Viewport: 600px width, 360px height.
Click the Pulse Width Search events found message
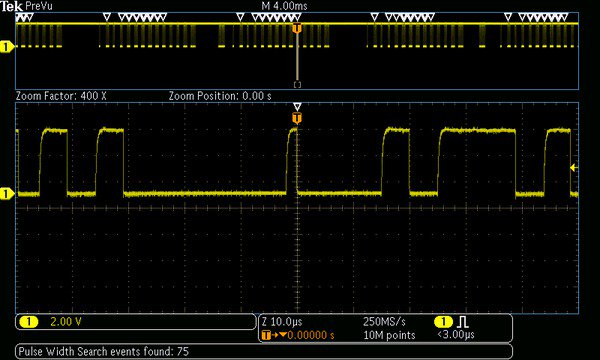pyautogui.click(x=104, y=351)
